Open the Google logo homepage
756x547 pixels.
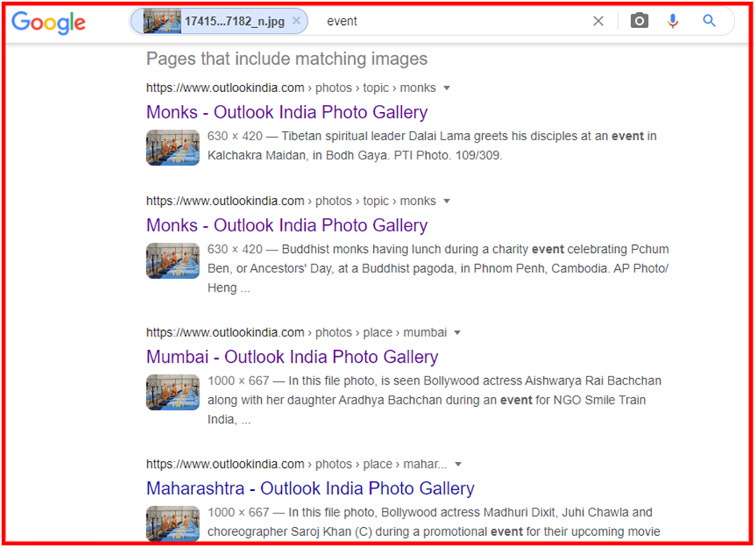[x=48, y=22]
